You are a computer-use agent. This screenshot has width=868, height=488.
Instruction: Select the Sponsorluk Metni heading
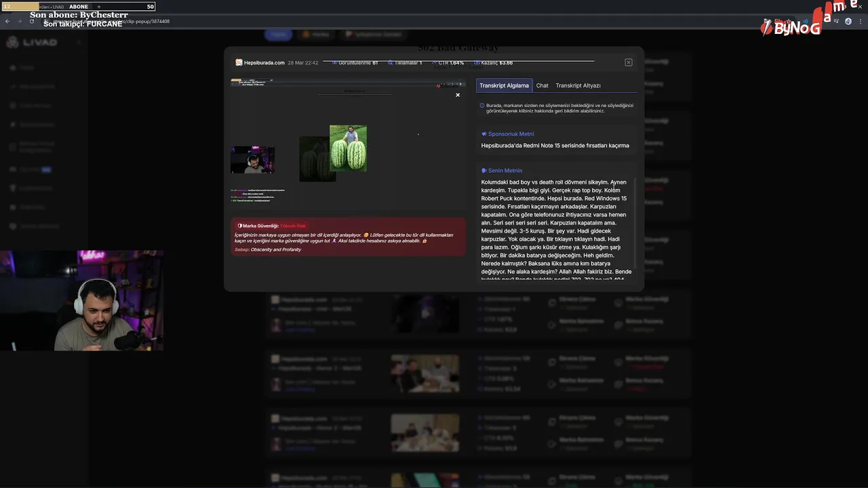(x=511, y=134)
